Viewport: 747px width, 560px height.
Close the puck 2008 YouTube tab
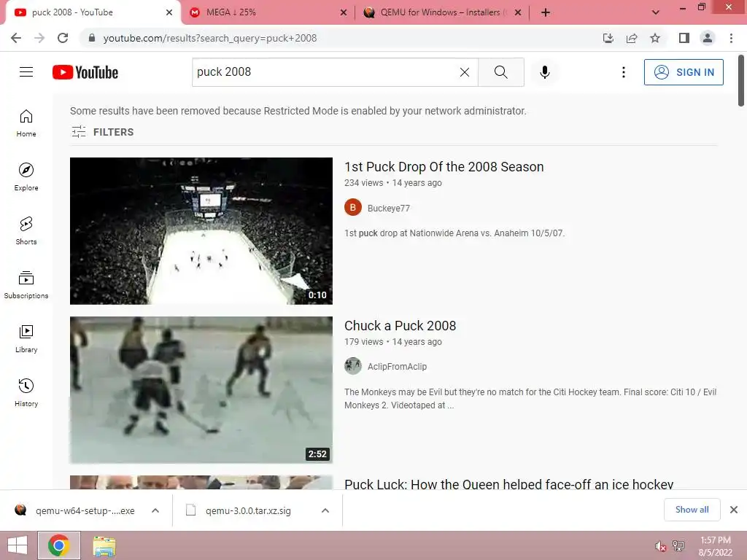[169, 12]
